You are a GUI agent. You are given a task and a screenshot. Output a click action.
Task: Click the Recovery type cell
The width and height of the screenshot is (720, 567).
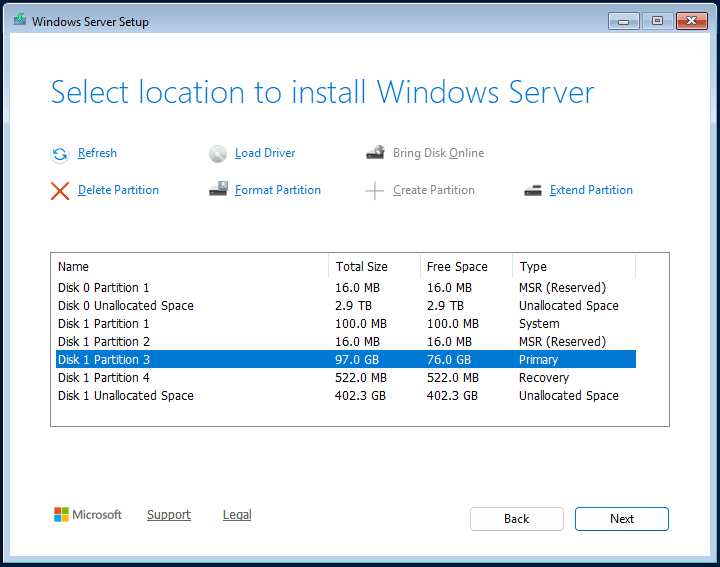(544, 377)
